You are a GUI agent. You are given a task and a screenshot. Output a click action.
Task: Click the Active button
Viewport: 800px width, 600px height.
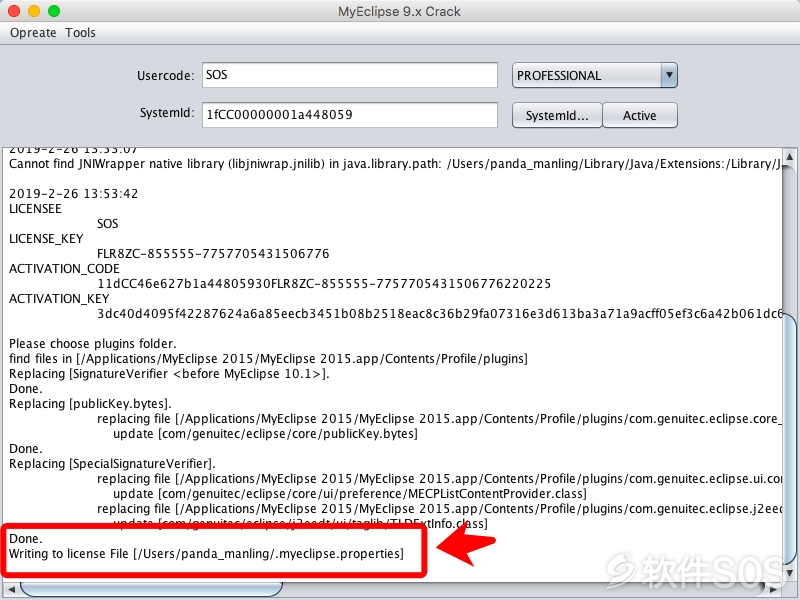[640, 115]
